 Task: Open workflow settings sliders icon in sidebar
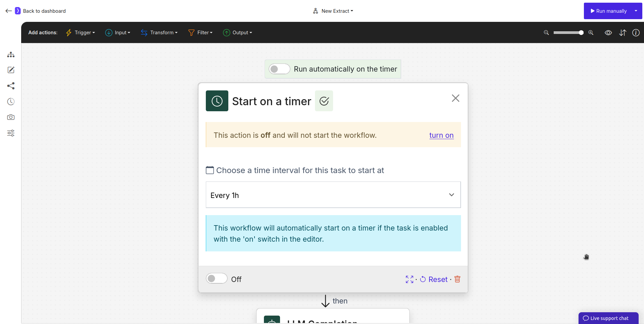(x=11, y=133)
